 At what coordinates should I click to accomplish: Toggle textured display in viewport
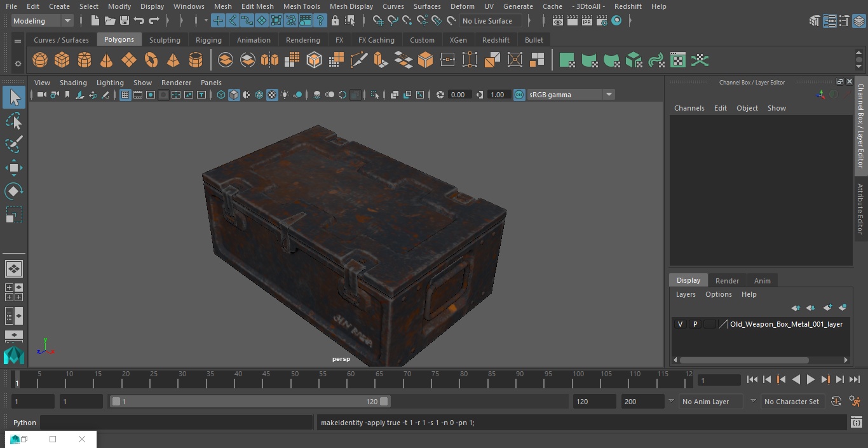[x=272, y=95]
